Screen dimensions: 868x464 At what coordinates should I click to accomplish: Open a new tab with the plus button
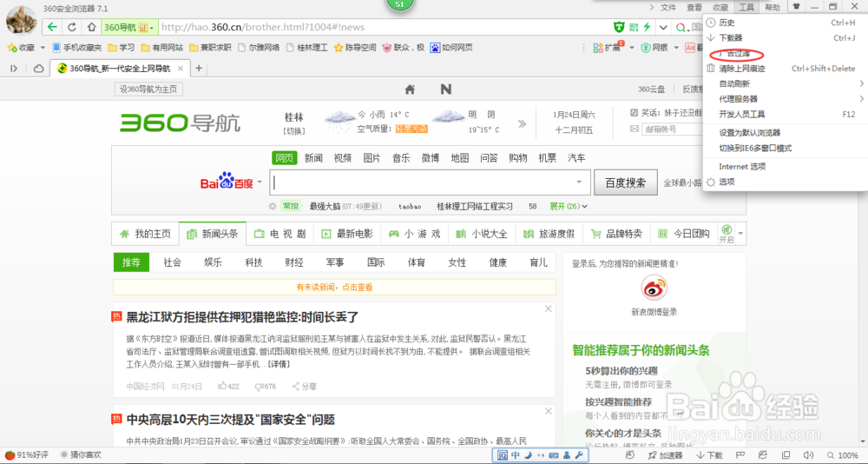point(199,69)
